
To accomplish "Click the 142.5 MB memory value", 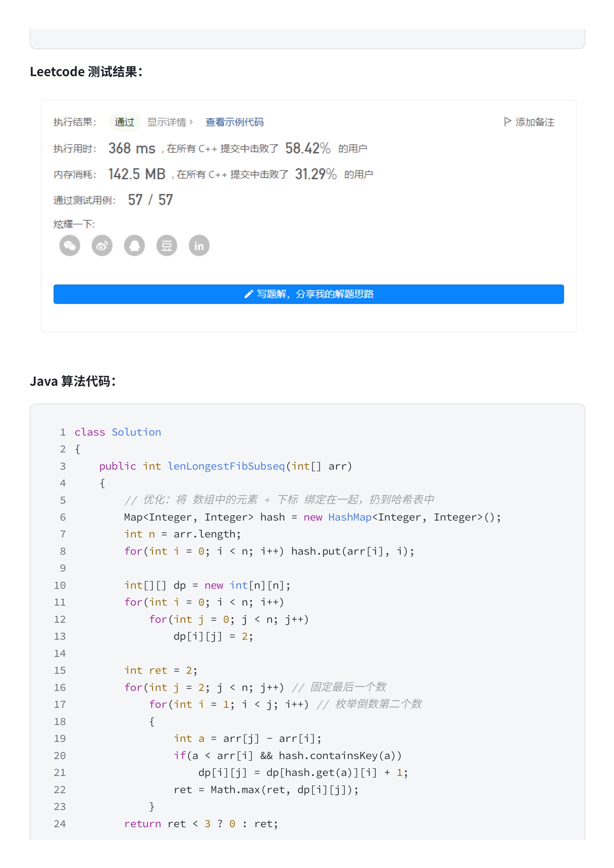I will (x=137, y=174).
